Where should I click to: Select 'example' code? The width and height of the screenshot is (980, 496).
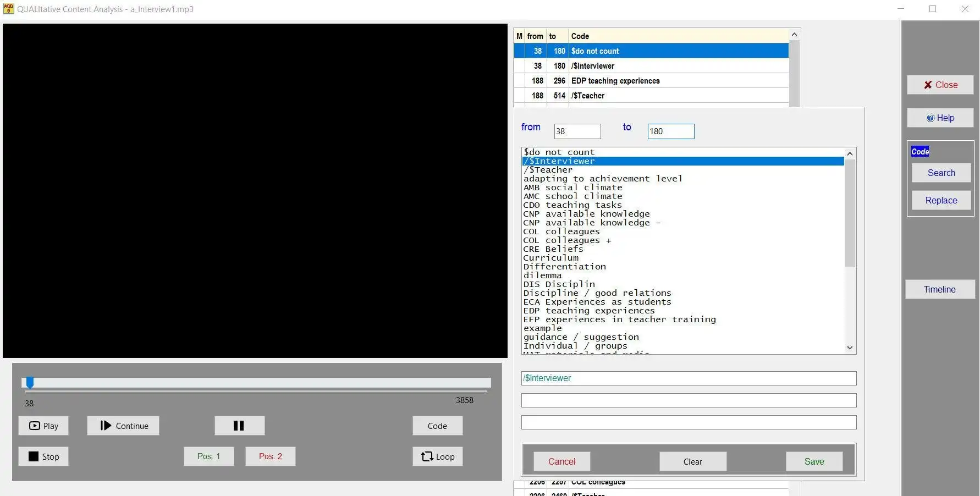click(683, 328)
